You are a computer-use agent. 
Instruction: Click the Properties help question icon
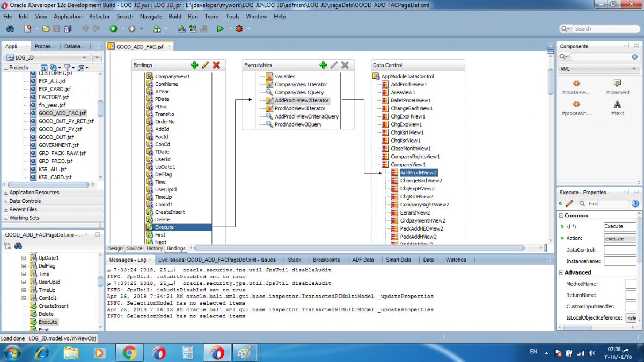tap(635, 204)
